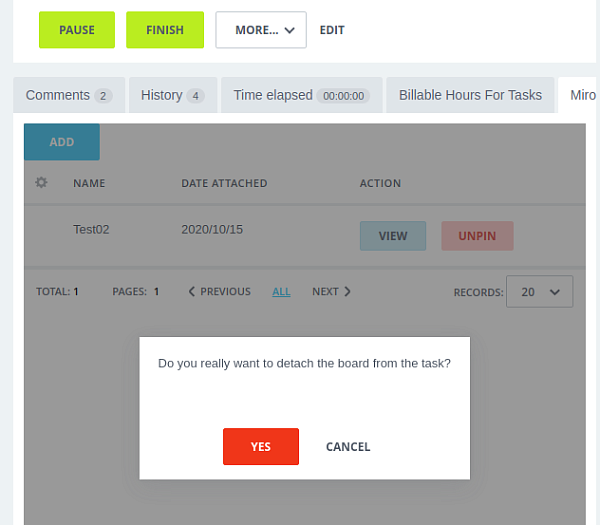The width and height of the screenshot is (600, 525).
Task: Click the Comments count badge 2
Action: (x=103, y=96)
